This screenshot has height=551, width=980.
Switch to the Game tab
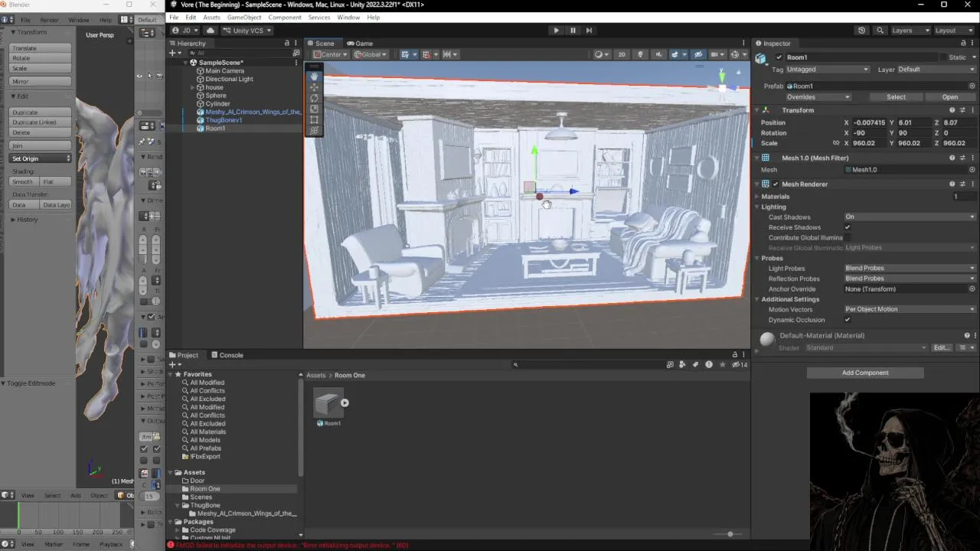coord(360,44)
